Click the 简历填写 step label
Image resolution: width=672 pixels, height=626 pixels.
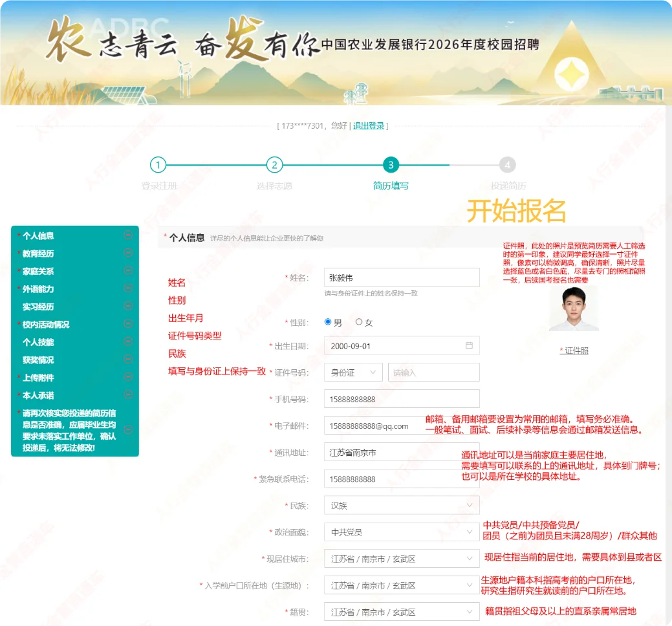[391, 186]
